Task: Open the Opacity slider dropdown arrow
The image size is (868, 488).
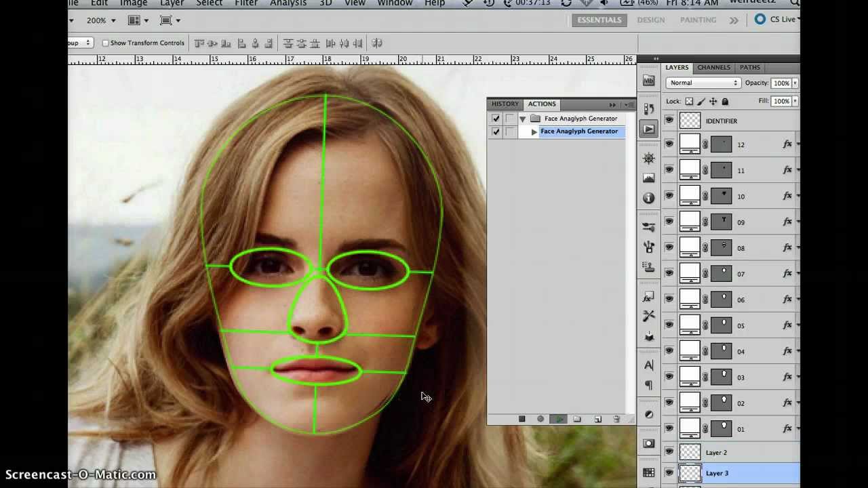Action: [x=795, y=83]
